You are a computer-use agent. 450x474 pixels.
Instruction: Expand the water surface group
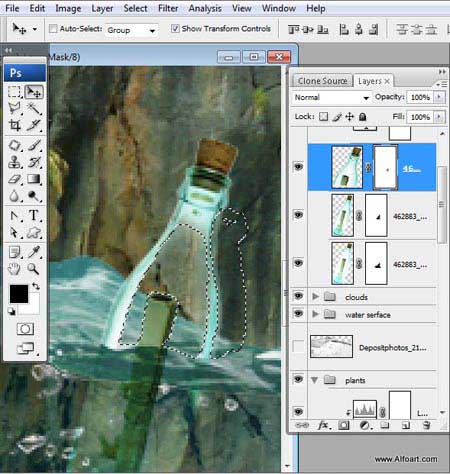(315, 314)
